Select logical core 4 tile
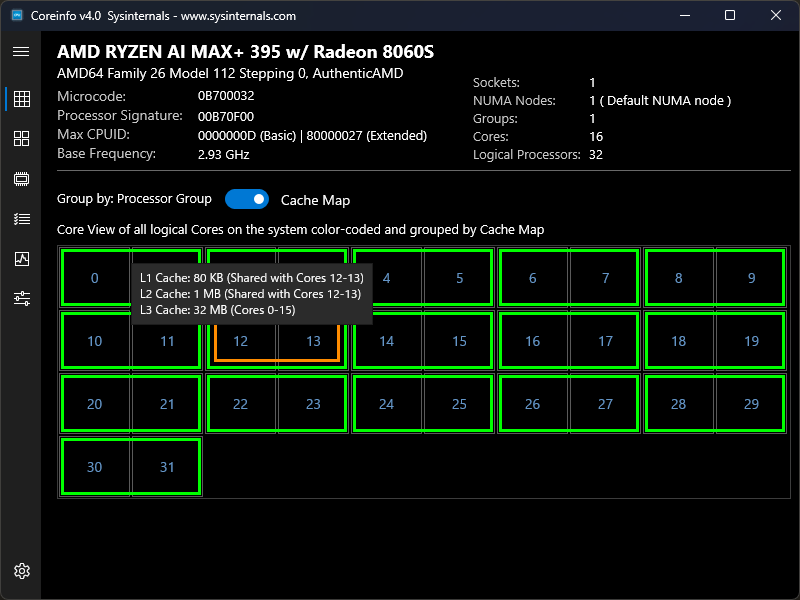800x600 pixels. pyautogui.click(x=386, y=278)
